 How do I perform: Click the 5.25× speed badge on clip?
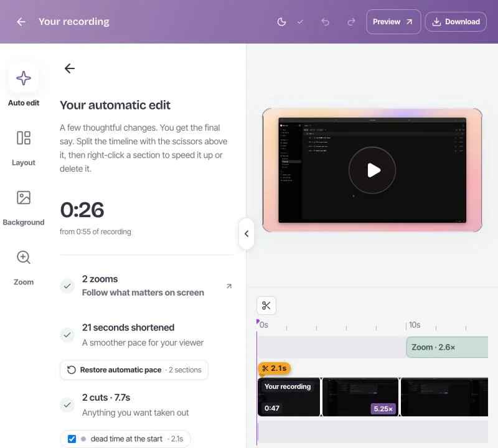point(383,409)
